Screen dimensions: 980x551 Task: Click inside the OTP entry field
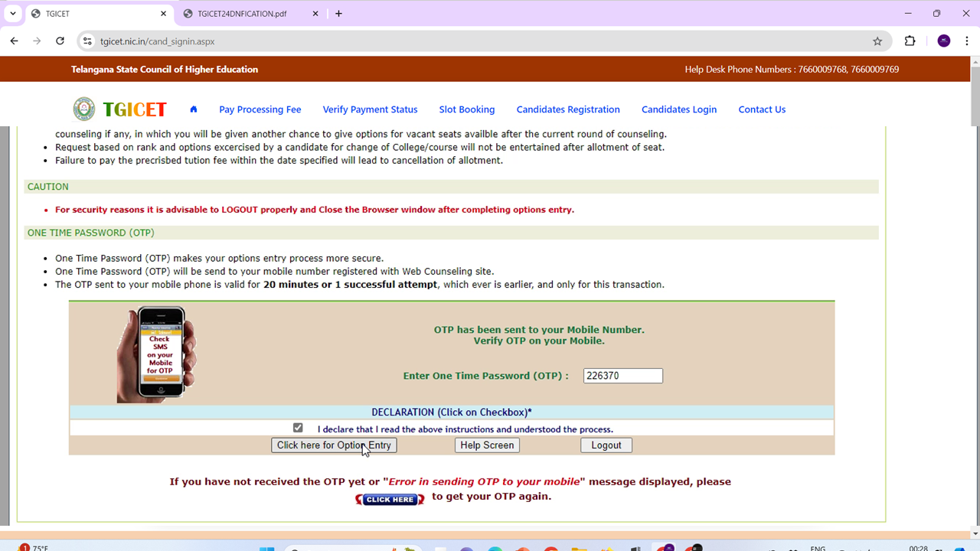click(x=622, y=375)
